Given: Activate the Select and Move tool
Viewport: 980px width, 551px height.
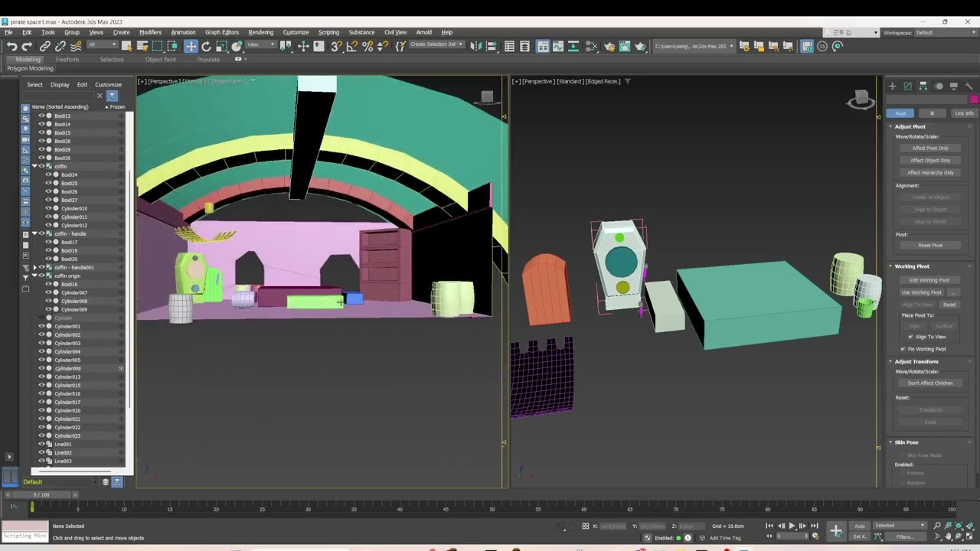Looking at the screenshot, I should [x=191, y=47].
